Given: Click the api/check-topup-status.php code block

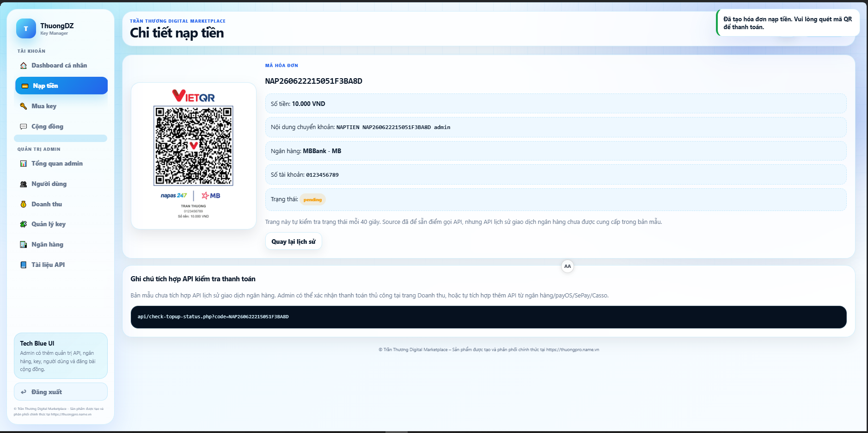Looking at the screenshot, I should (x=489, y=317).
